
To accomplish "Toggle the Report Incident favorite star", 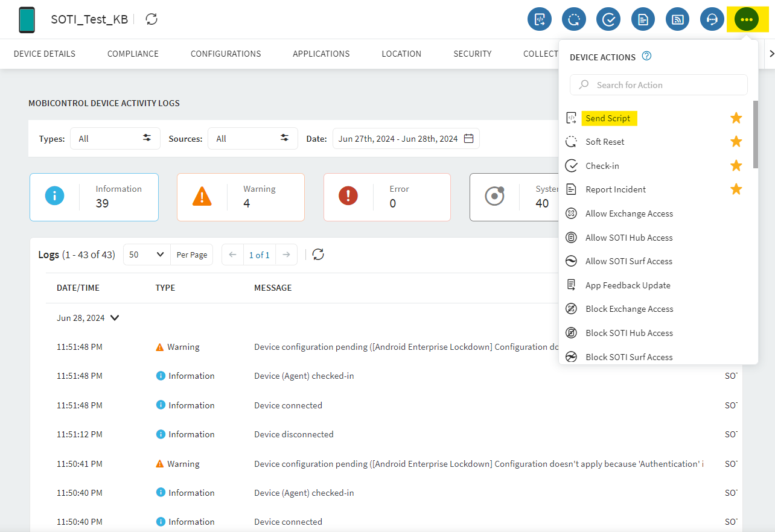I will pos(736,189).
